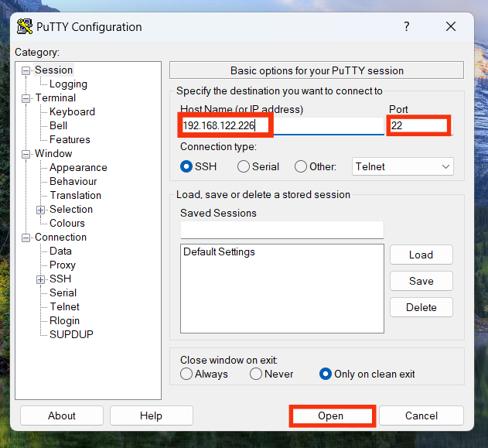The image size is (488, 448).
Task: Click the Open button to connect
Action: click(x=331, y=416)
